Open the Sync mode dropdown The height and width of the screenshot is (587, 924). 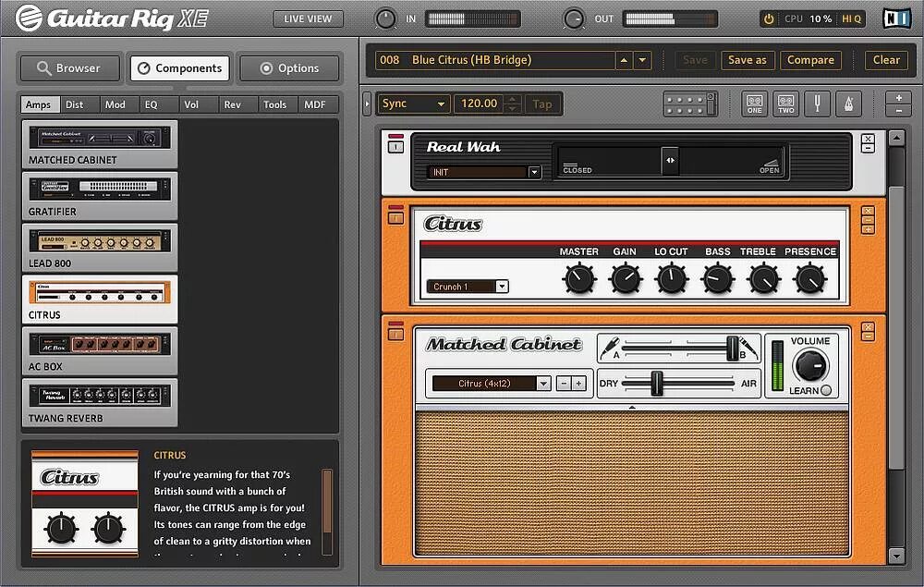coord(413,104)
